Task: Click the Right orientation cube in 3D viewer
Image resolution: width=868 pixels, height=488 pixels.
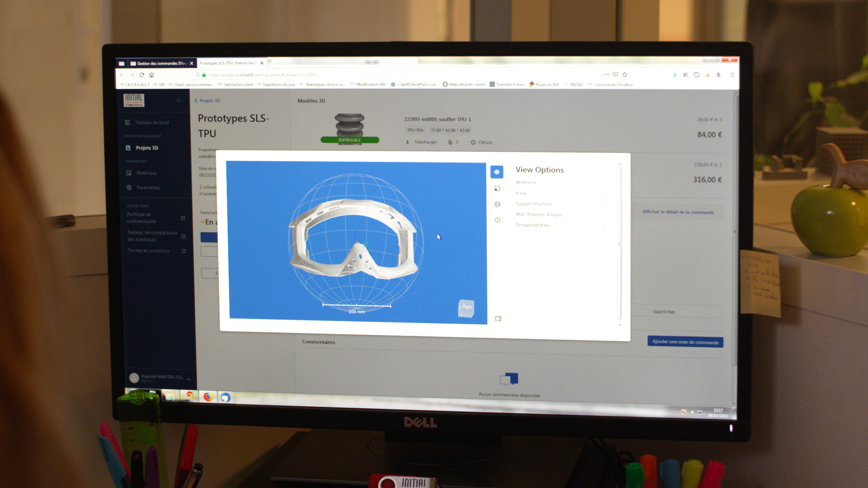Action: coord(466,308)
